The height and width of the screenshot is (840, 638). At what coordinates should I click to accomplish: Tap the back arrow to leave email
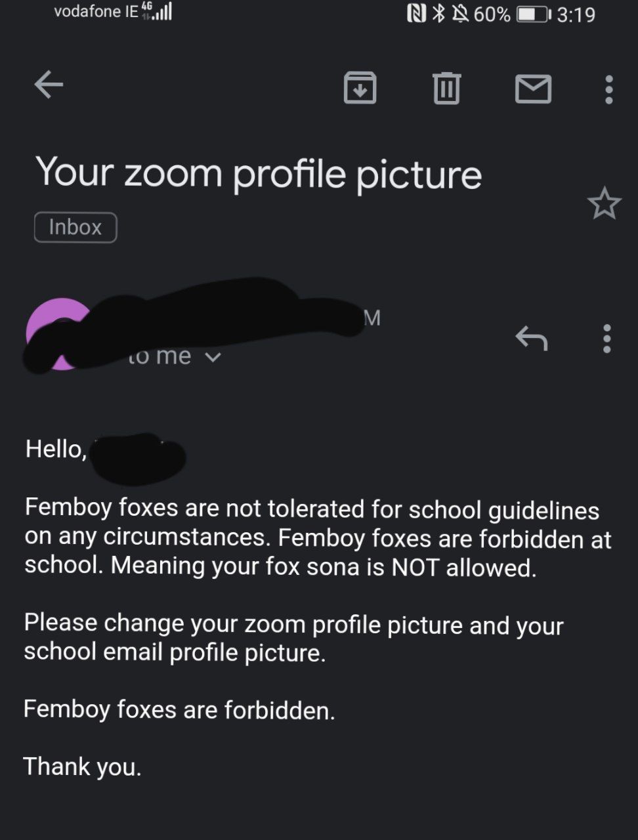point(49,85)
